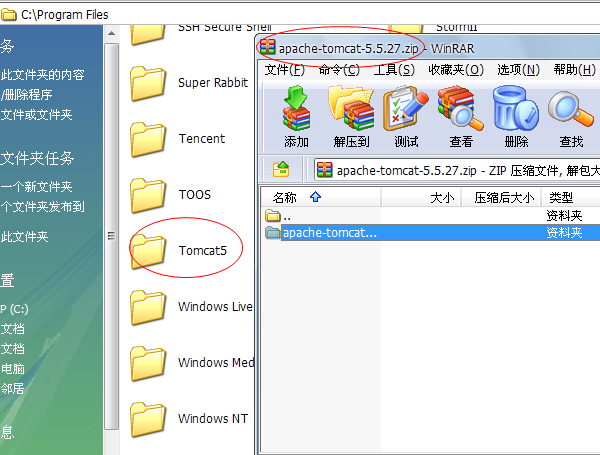Click the Tencent folder label
This screenshot has height=455, width=600.
click(202, 139)
